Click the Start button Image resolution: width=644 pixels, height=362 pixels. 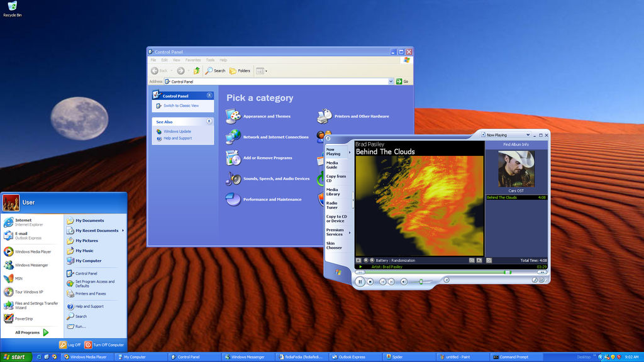[16, 357]
